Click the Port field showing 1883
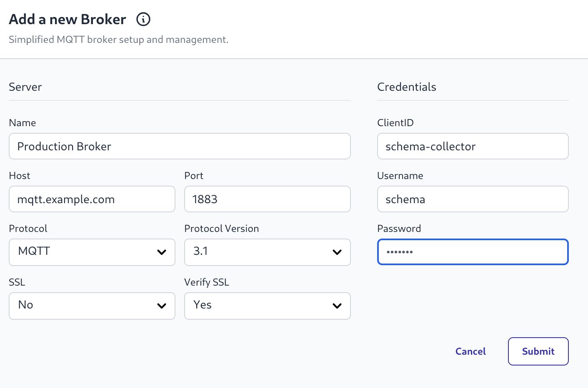This screenshot has height=388, width=588. pos(267,199)
